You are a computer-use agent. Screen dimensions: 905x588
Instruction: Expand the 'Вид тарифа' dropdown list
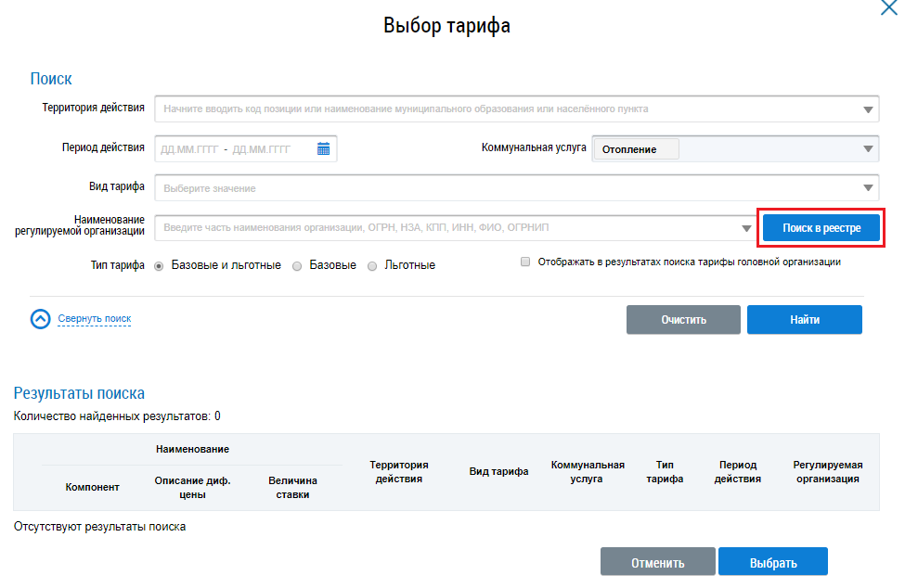(868, 188)
